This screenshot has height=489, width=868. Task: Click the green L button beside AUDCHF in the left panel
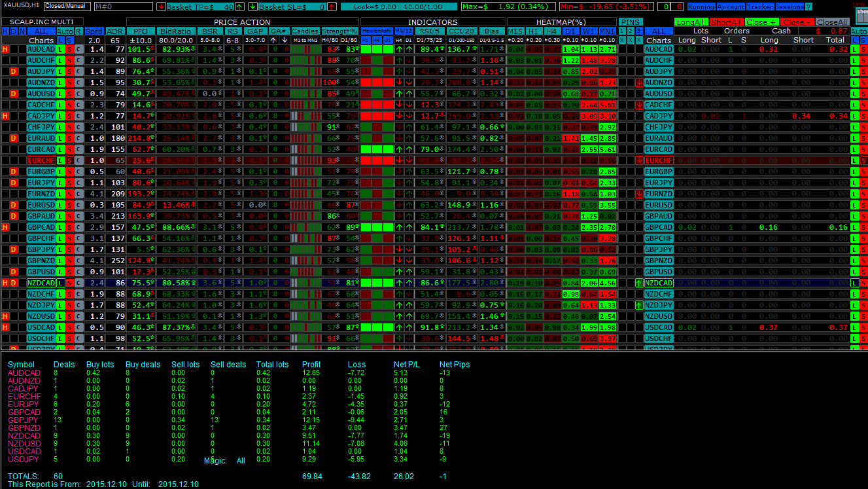pos(61,60)
